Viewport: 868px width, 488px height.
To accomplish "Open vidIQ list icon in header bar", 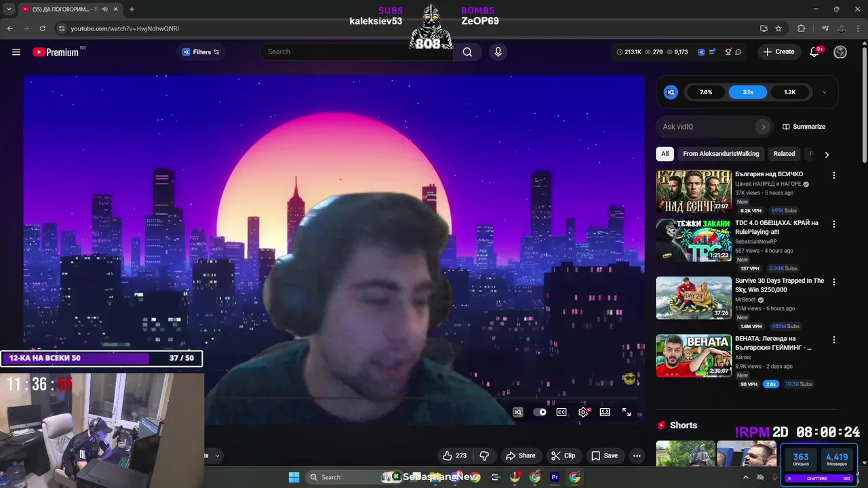I will click(x=711, y=52).
